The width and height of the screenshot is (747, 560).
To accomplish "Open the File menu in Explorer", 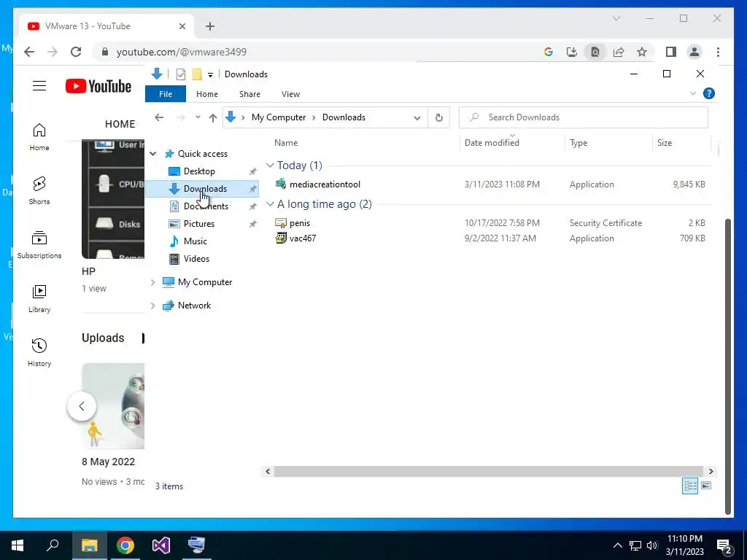I will pos(166,94).
